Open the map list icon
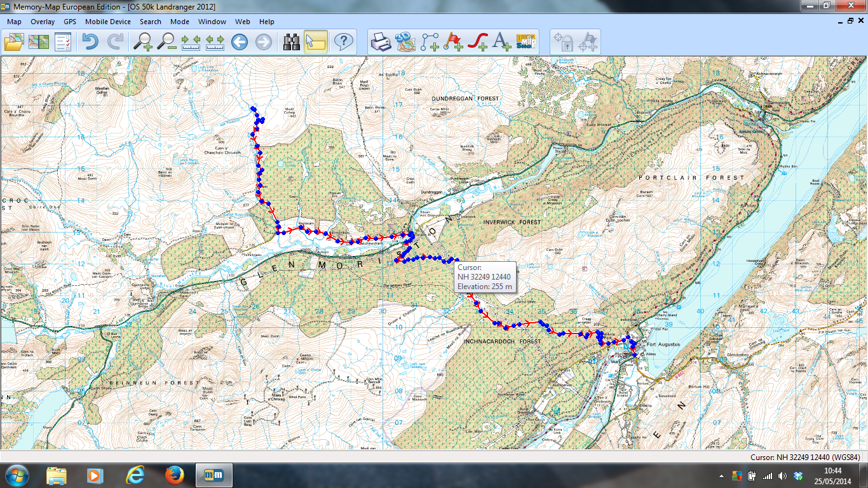868x488 pixels. [39, 42]
